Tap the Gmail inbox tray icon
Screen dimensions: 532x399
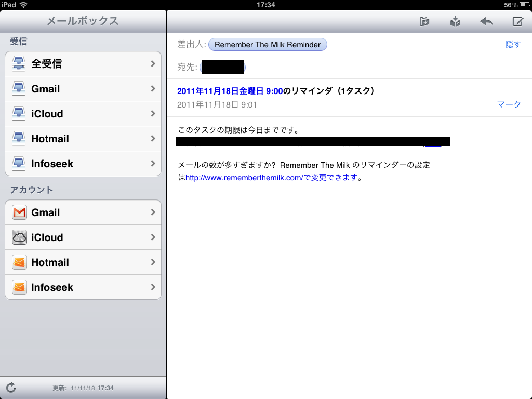click(19, 88)
